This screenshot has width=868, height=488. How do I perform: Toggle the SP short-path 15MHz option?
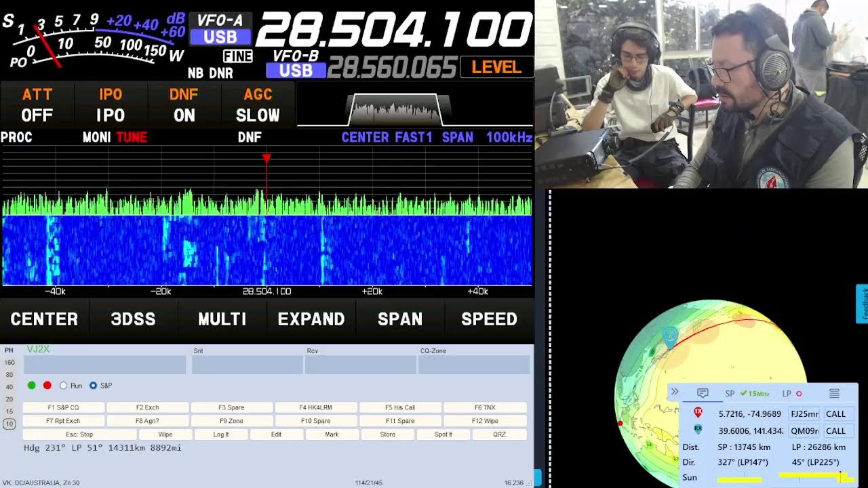point(747,393)
